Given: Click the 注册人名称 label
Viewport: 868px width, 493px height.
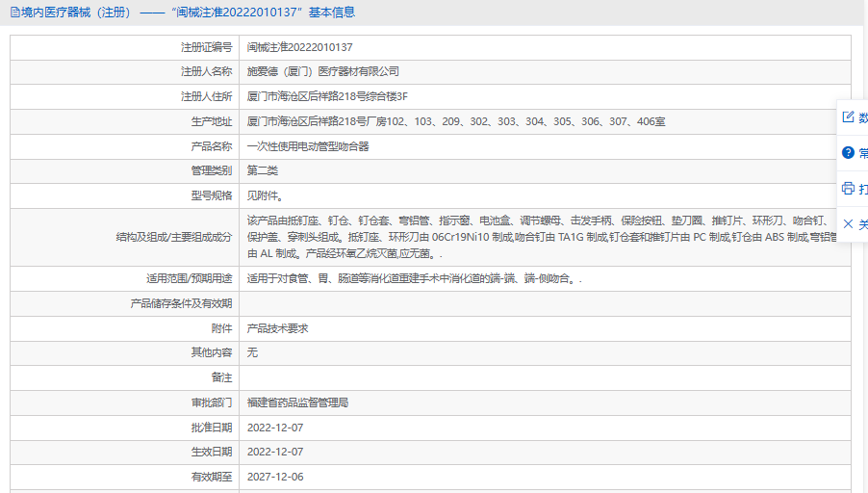Looking at the screenshot, I should [x=207, y=72].
